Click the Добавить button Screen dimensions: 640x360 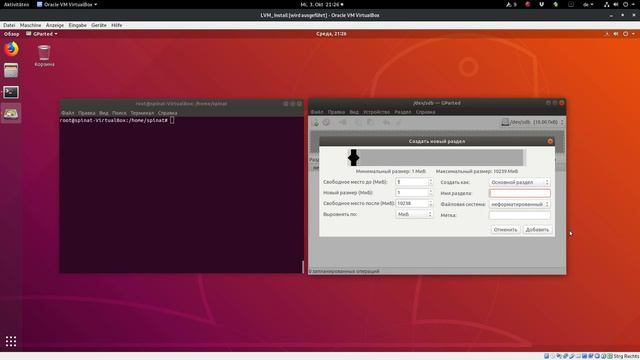[537, 230]
